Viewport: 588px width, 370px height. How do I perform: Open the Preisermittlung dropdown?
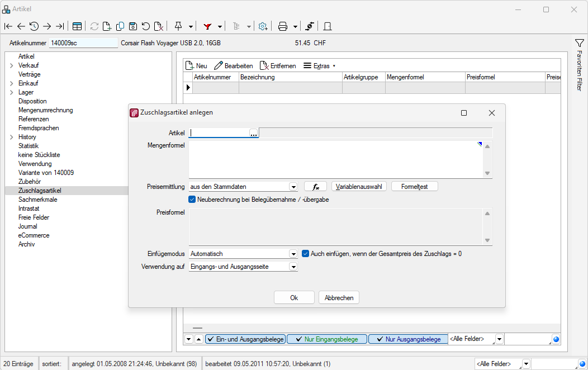pos(293,187)
